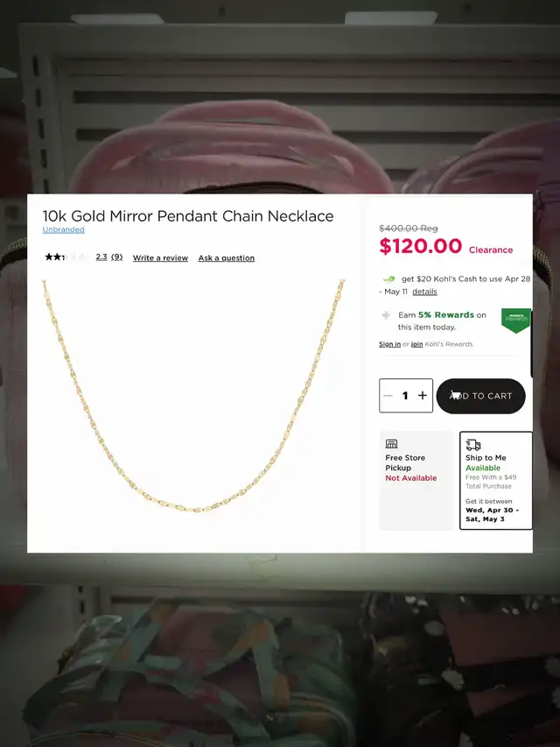Increase quantity with the plus button
The height and width of the screenshot is (747, 560).
[x=423, y=396]
